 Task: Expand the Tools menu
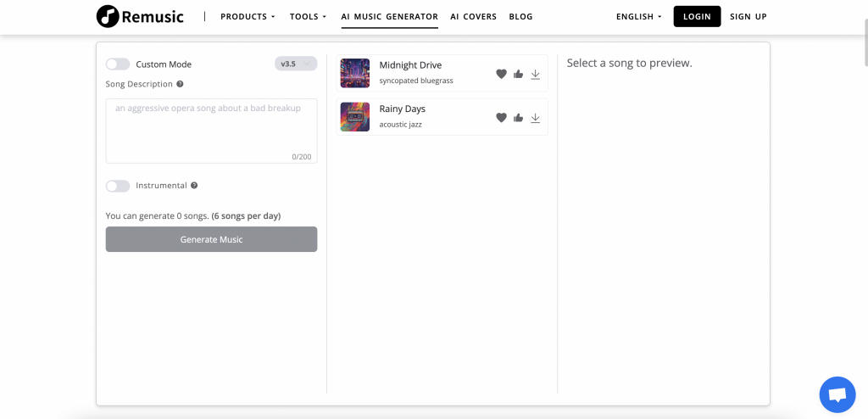(309, 17)
